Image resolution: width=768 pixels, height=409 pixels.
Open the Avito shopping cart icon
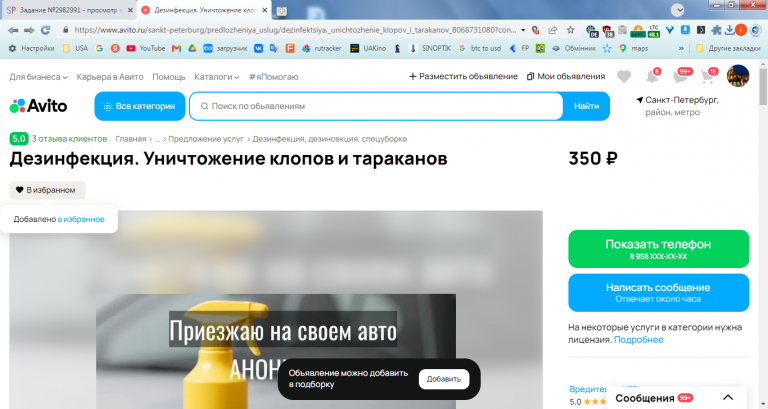[x=707, y=77]
